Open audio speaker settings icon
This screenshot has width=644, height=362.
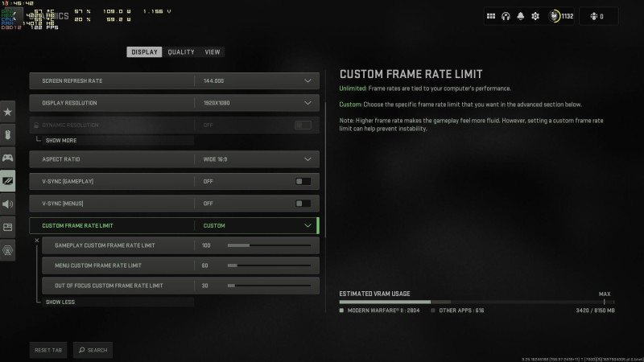pyautogui.click(x=7, y=204)
